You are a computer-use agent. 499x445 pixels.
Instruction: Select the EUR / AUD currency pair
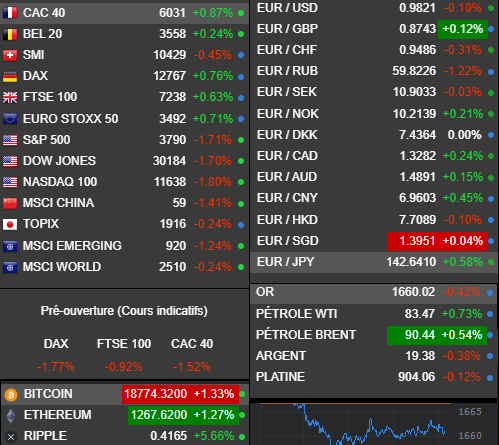[x=374, y=177]
